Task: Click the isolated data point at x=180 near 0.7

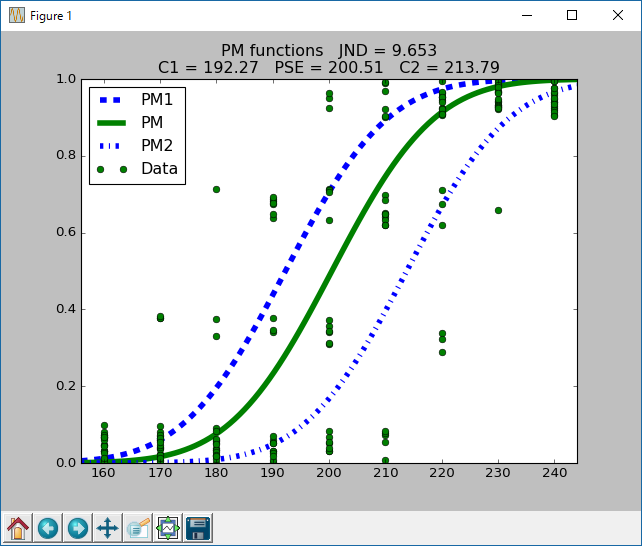Action: tap(215, 189)
